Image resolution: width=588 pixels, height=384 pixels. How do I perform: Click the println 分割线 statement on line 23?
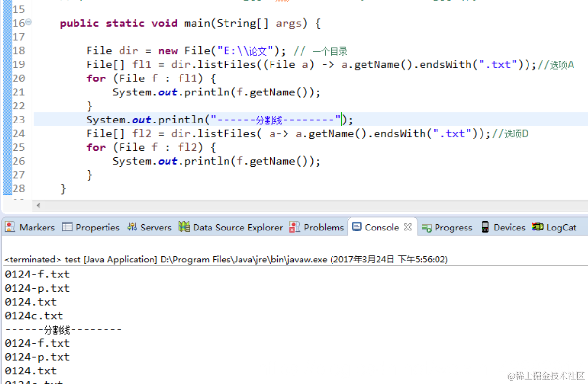click(x=220, y=120)
